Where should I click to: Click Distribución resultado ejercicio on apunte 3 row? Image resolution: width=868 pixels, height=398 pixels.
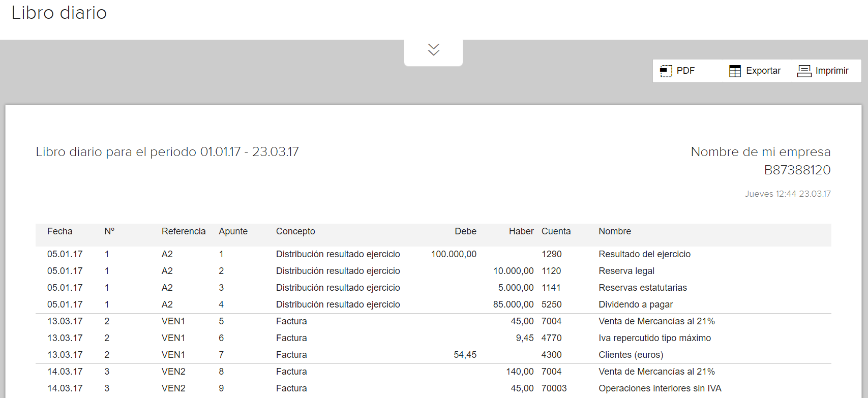pos(338,288)
